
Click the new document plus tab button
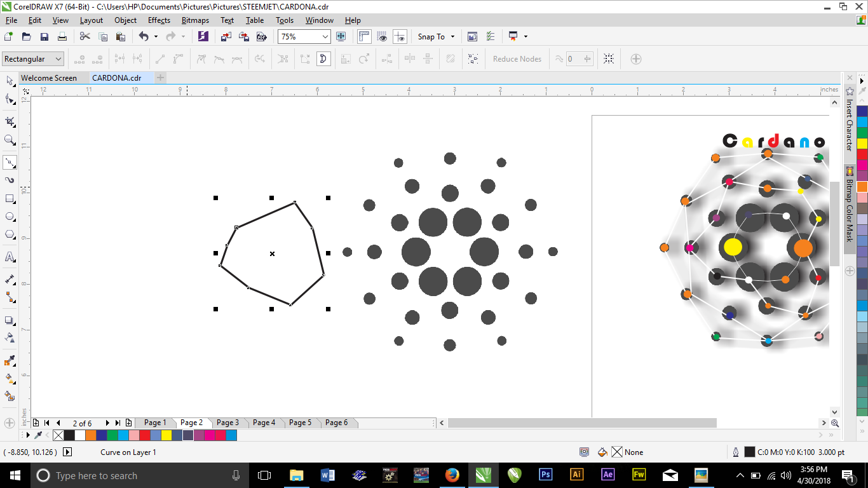click(x=161, y=78)
